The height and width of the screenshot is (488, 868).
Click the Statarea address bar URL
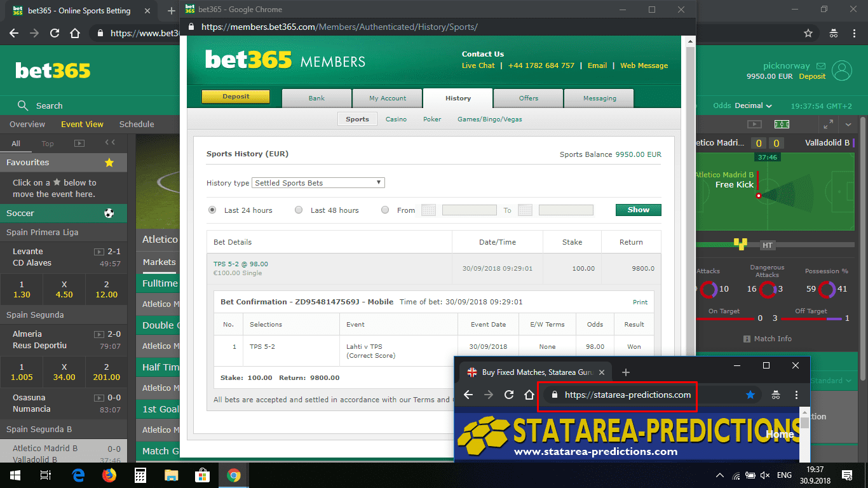pos(628,395)
